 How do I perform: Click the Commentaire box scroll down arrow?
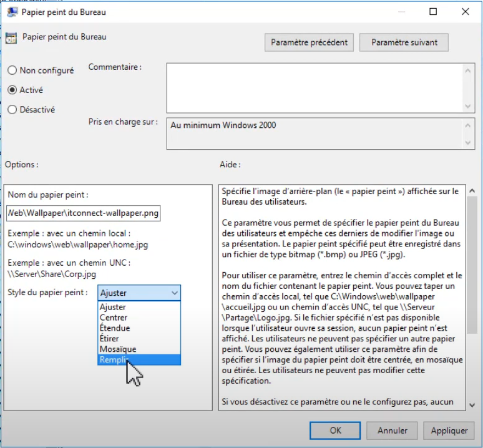click(468, 106)
